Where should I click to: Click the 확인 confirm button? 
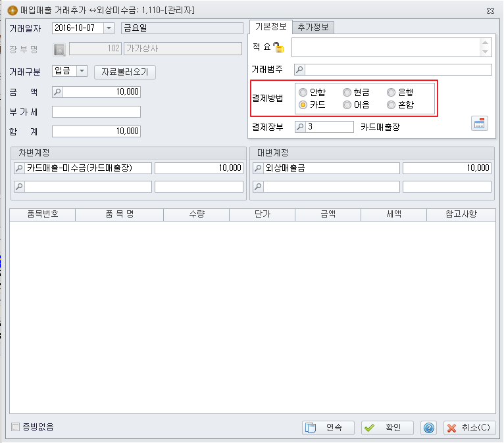388,428
